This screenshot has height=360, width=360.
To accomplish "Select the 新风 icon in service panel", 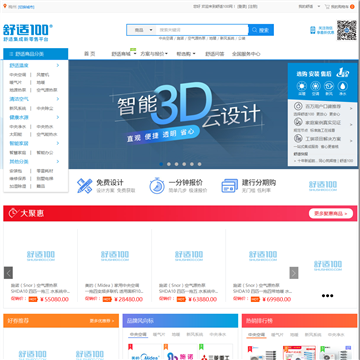I will pyautogui.click(x=329, y=87).
